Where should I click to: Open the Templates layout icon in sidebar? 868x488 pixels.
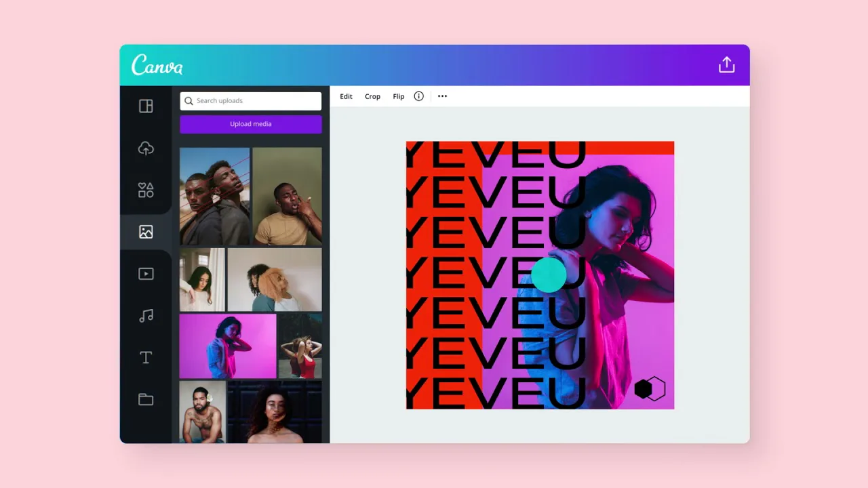coord(146,106)
